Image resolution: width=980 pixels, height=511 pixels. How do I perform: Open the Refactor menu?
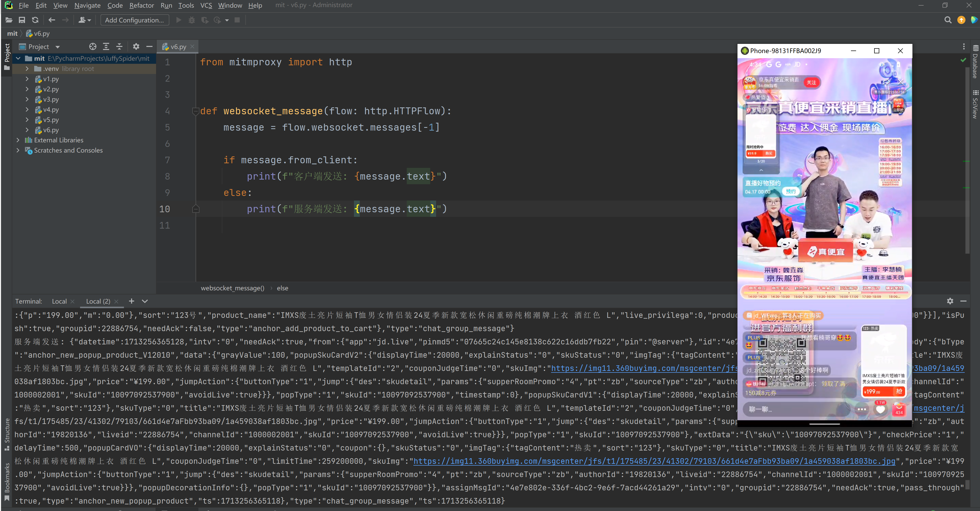coord(142,5)
